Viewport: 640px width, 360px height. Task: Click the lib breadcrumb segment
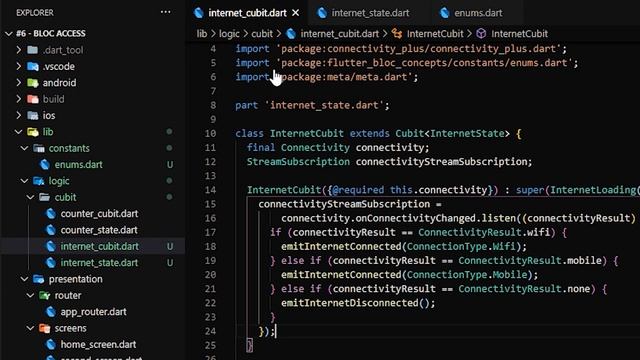[202, 33]
